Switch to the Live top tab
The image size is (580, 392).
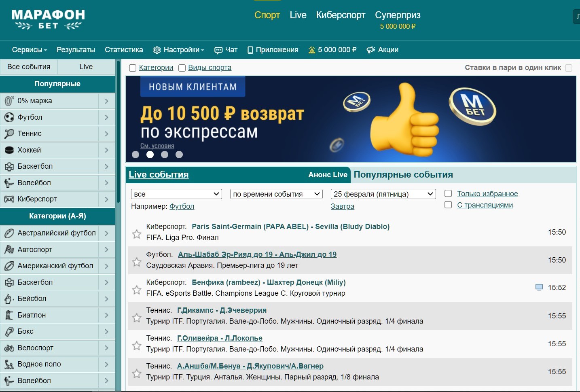pyautogui.click(x=298, y=15)
